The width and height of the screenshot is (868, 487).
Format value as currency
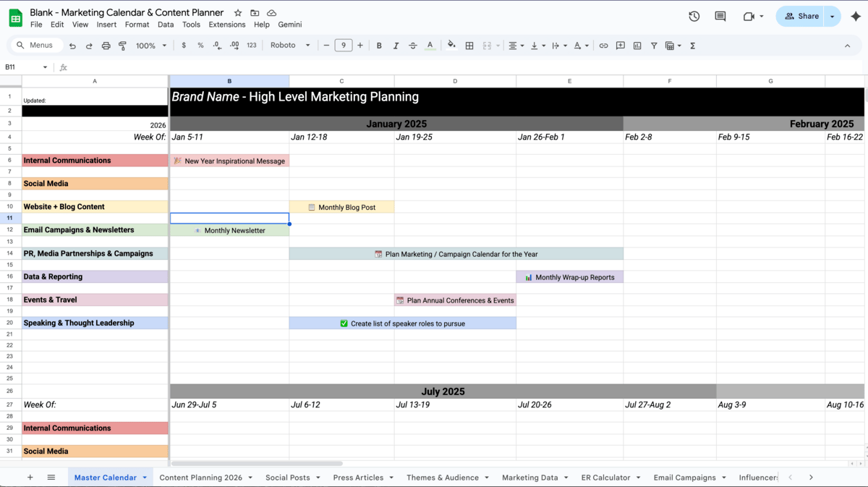point(183,45)
